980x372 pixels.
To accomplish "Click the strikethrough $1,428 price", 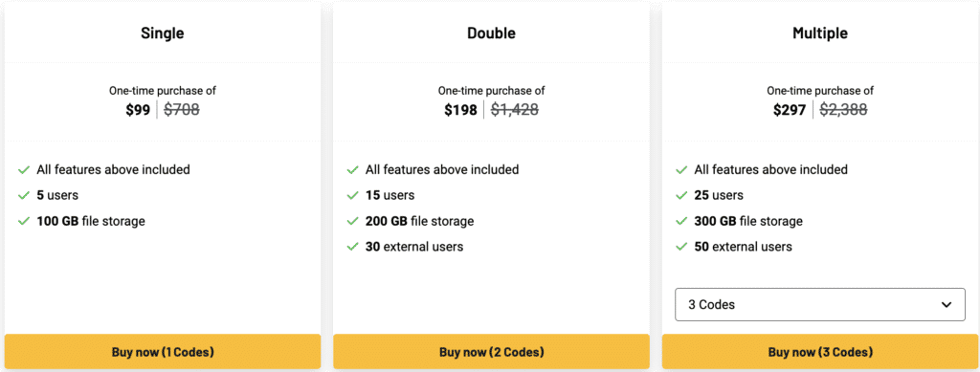I will pyautogui.click(x=514, y=111).
